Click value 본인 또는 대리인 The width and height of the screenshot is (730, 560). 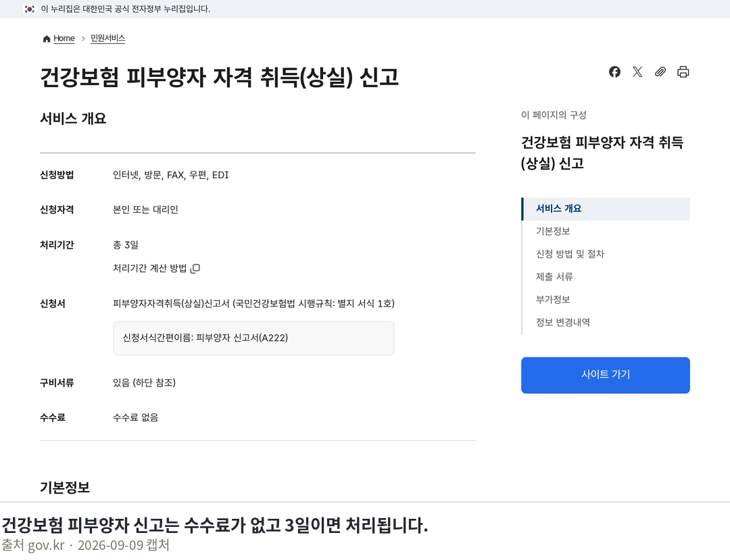click(x=145, y=210)
